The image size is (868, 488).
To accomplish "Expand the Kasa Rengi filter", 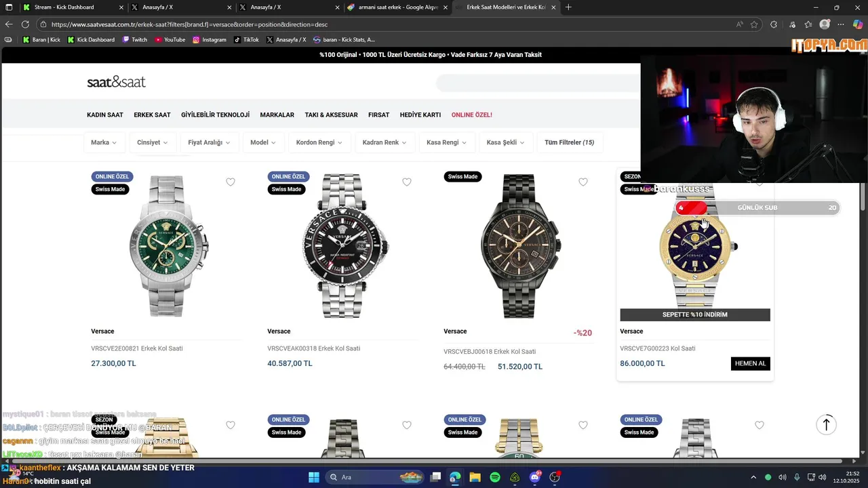I will (447, 142).
